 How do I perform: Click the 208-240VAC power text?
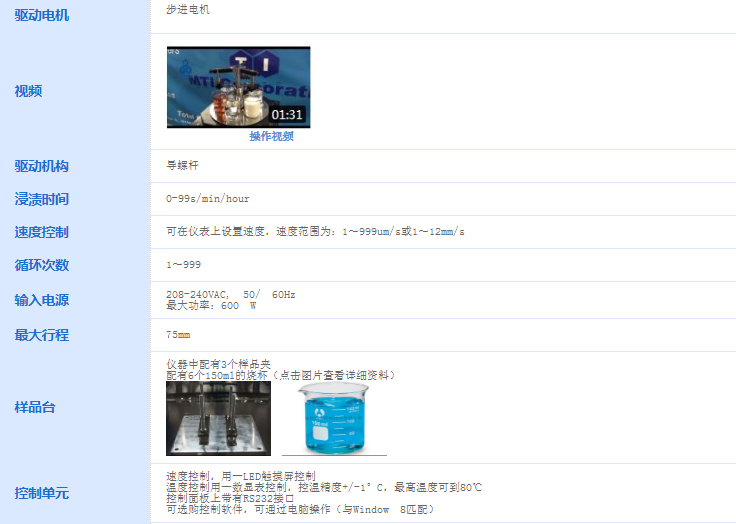231,294
